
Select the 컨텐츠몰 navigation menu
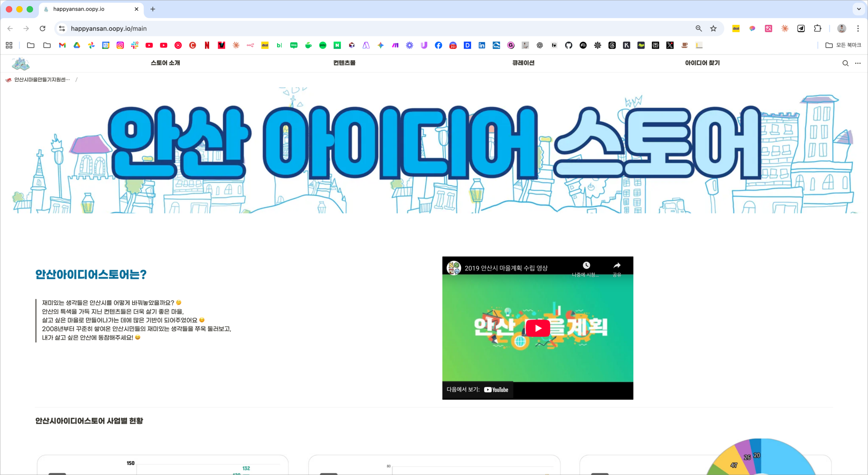pyautogui.click(x=343, y=63)
